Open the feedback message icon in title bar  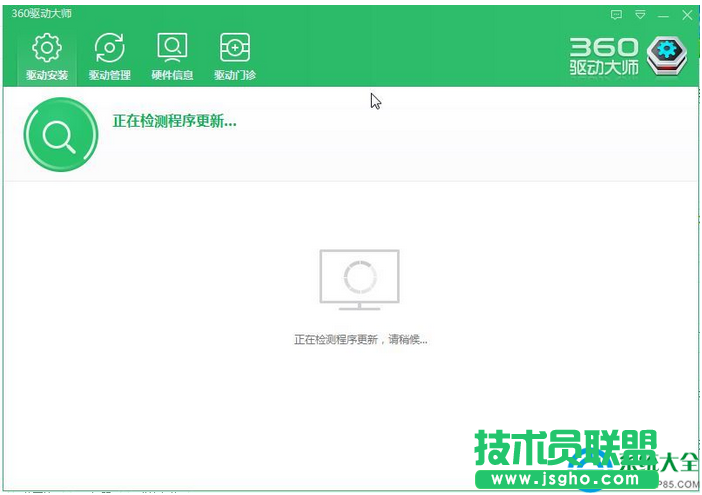tap(616, 15)
